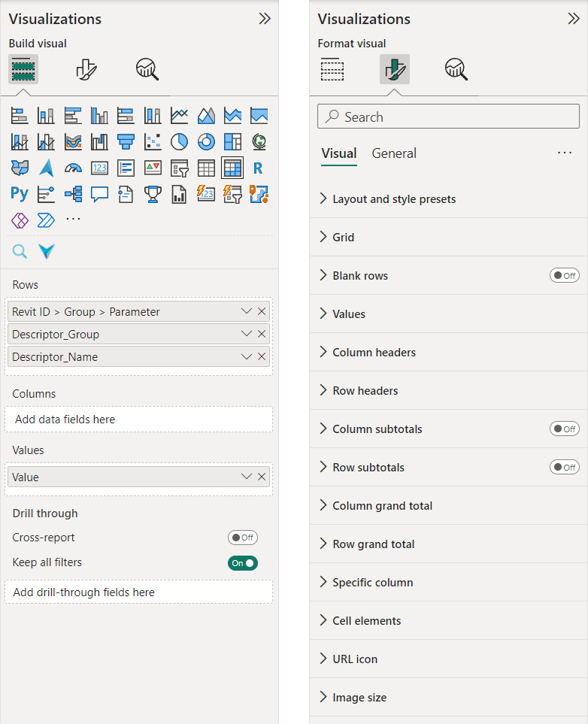Remove Descriptor_Group field from Rows
588x724 pixels.
click(262, 334)
